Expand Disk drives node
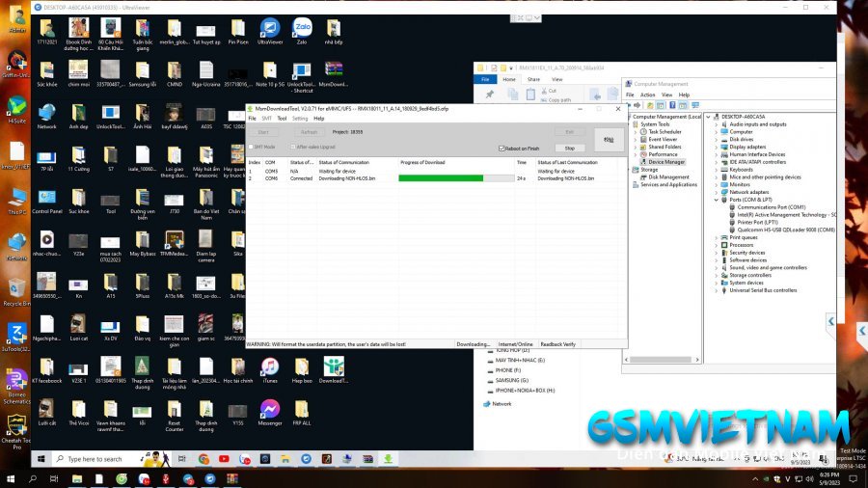 tap(716, 140)
